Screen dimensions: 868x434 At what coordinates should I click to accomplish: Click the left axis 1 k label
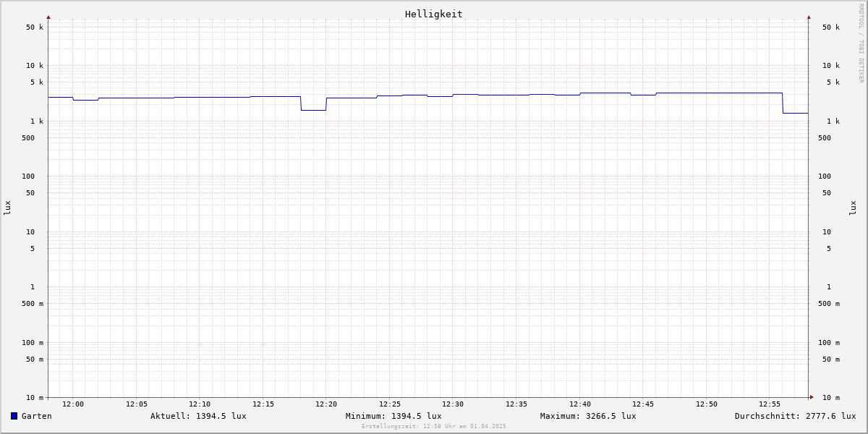[37, 122]
